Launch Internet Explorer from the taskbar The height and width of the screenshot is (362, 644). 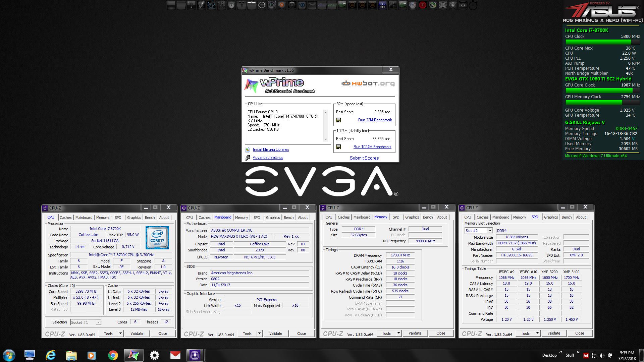[50, 355]
